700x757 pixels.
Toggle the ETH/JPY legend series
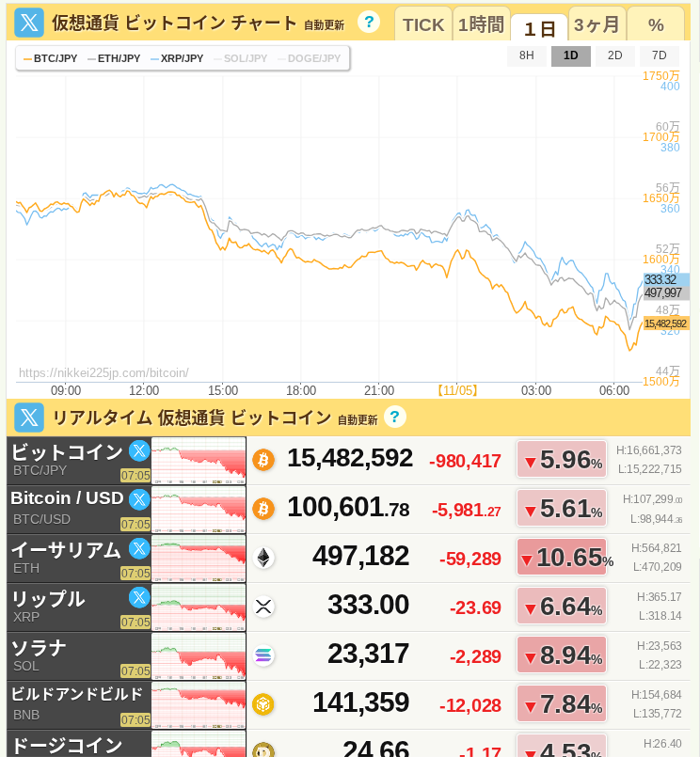[x=114, y=58]
